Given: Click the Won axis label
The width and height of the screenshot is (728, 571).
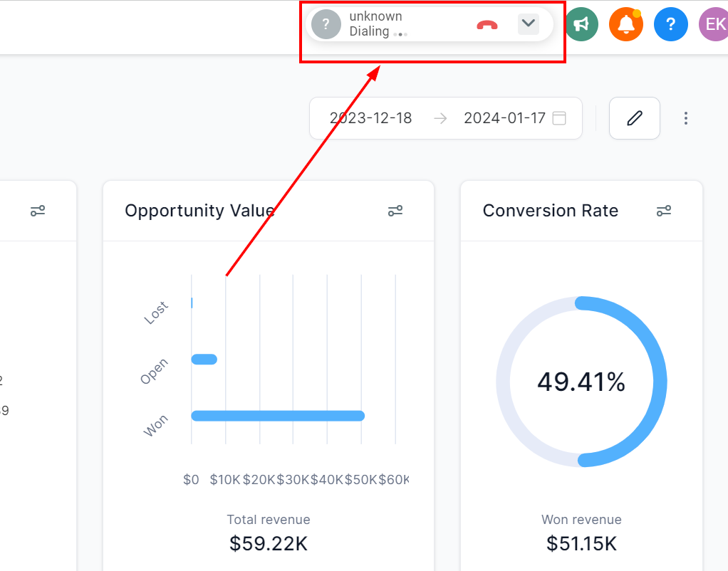Looking at the screenshot, I should [x=155, y=426].
